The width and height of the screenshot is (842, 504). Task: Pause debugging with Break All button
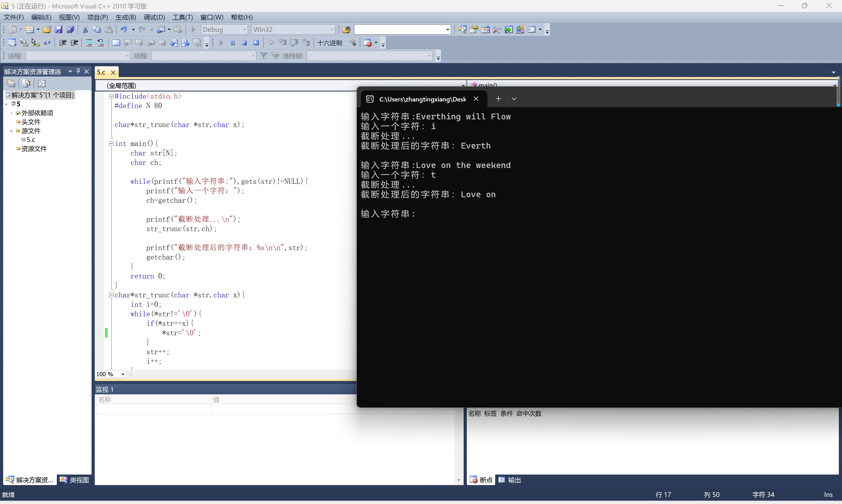click(x=233, y=43)
